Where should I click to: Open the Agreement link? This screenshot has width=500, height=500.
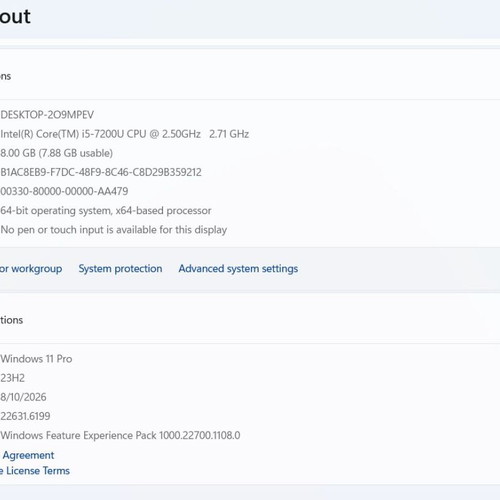click(28, 455)
